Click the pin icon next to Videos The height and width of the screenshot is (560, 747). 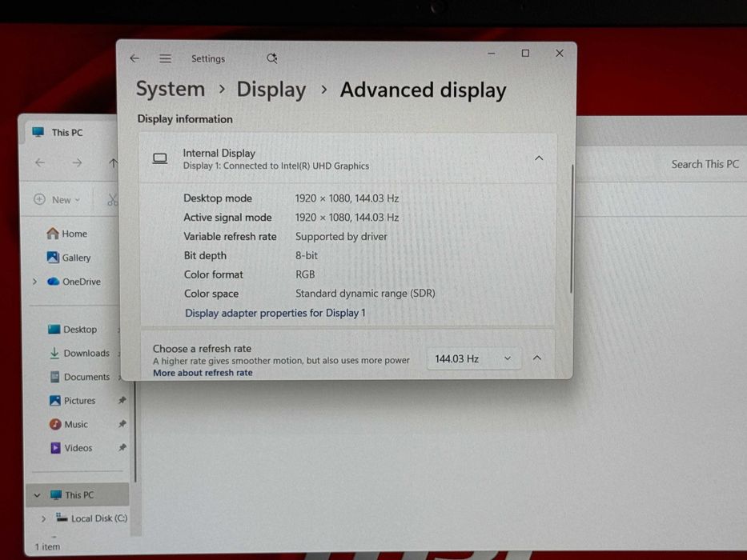(x=122, y=447)
